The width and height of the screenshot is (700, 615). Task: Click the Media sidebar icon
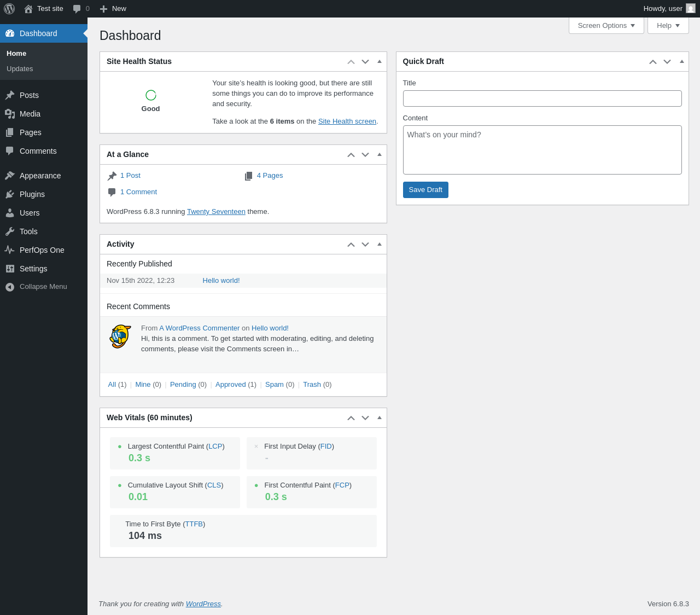[x=10, y=114]
